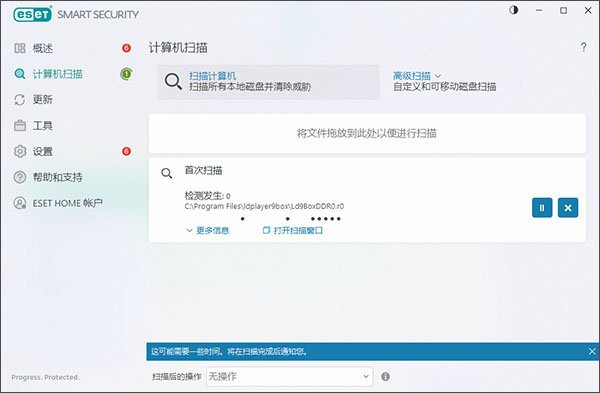
Task: Pause the running scan
Action: click(542, 208)
